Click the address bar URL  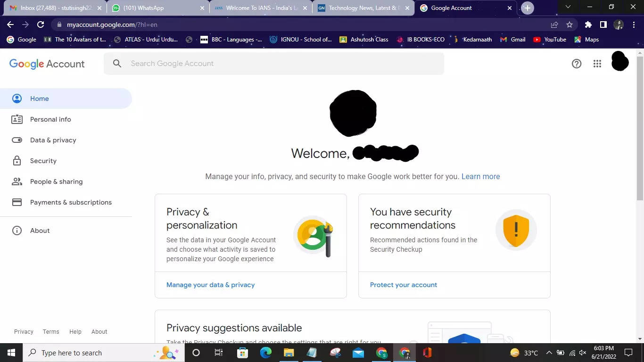(112, 25)
